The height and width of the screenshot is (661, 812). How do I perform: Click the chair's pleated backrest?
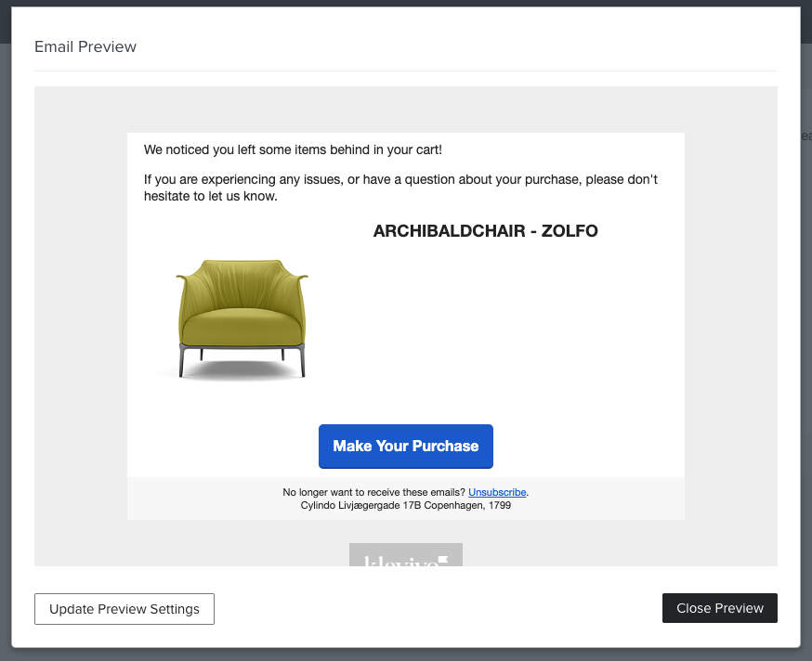(242, 284)
